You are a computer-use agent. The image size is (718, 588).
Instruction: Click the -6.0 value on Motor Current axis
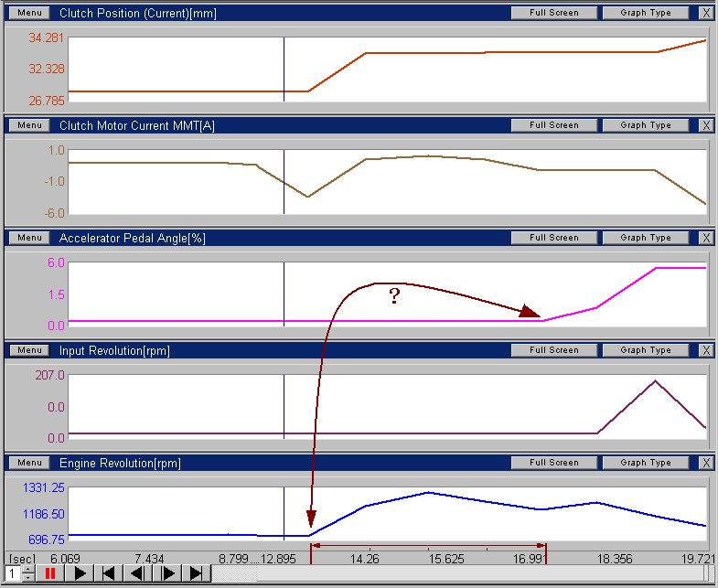[x=54, y=213]
